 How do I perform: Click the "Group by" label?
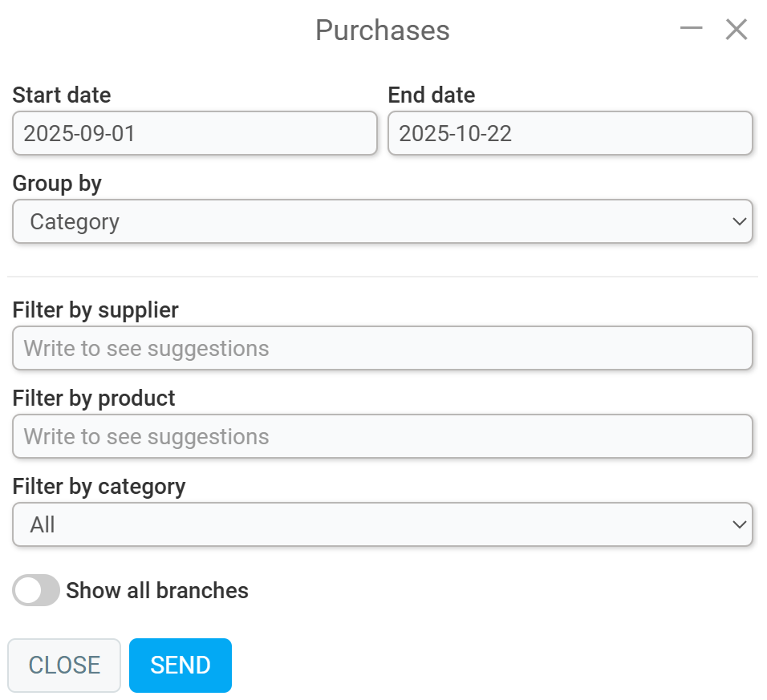click(x=57, y=183)
